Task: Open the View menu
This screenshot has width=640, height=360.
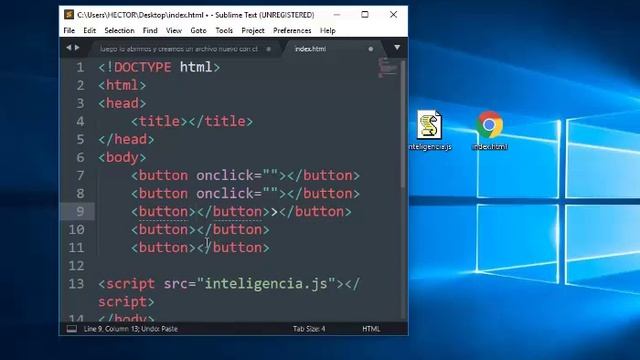Action: coord(174,31)
